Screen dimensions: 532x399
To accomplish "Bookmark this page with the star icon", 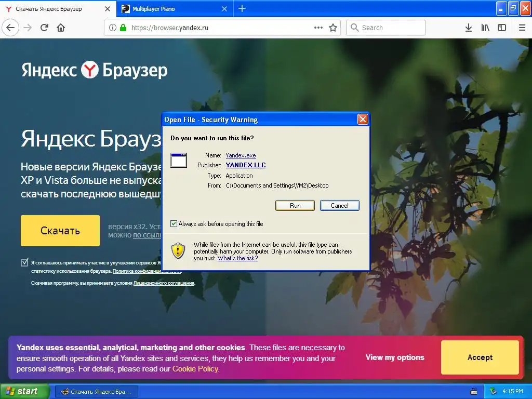I will coord(333,28).
